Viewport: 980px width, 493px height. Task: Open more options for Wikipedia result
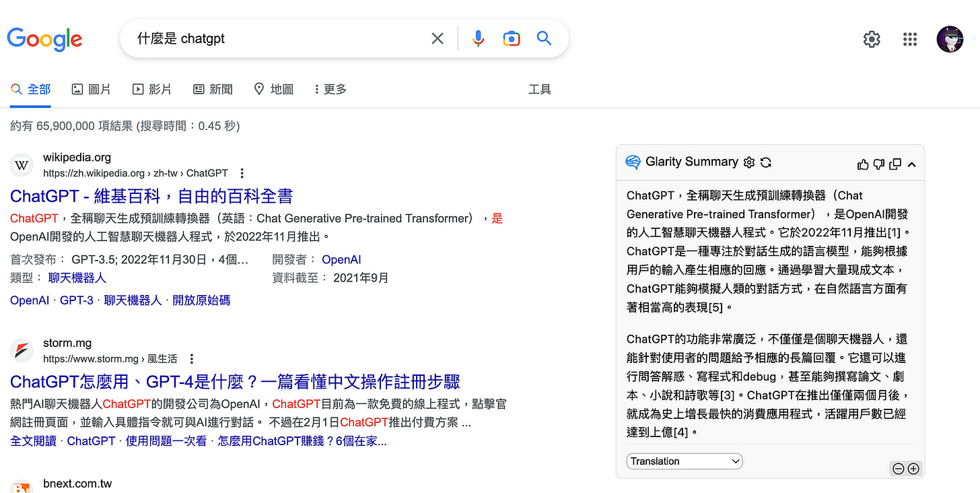coord(242,173)
